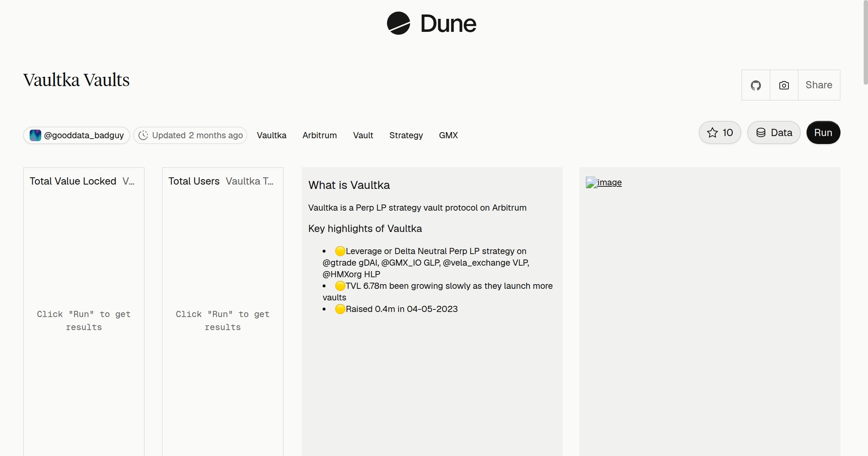Viewport: 868px width, 456px height.
Task: Star the dashboard with 10 stars
Action: click(720, 132)
